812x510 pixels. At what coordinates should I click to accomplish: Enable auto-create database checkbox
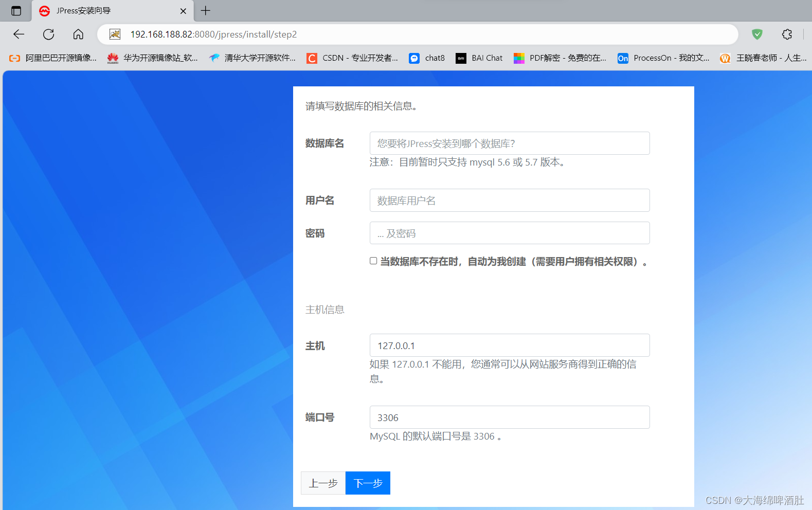pyautogui.click(x=373, y=261)
